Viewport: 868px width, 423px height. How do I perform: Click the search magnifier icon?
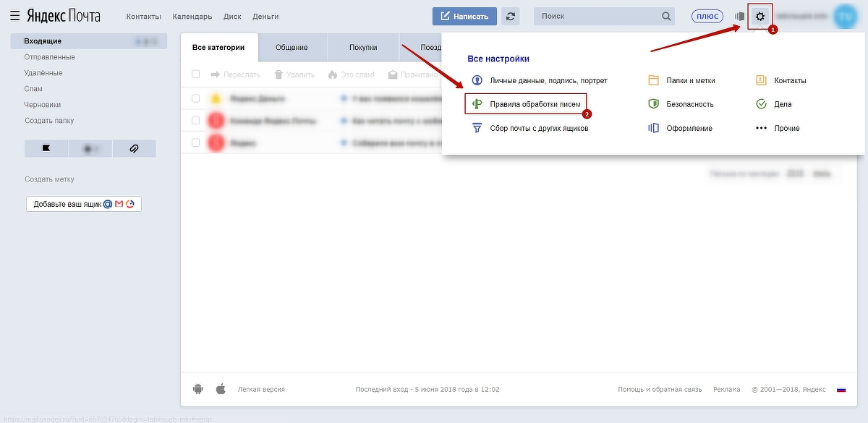tap(666, 16)
